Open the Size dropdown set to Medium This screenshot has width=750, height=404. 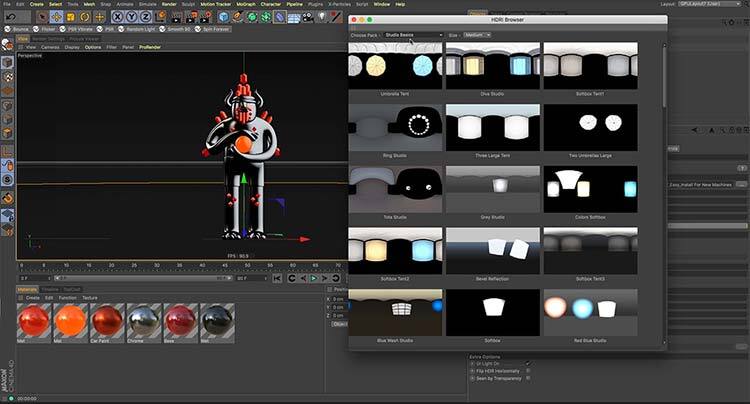[478, 35]
